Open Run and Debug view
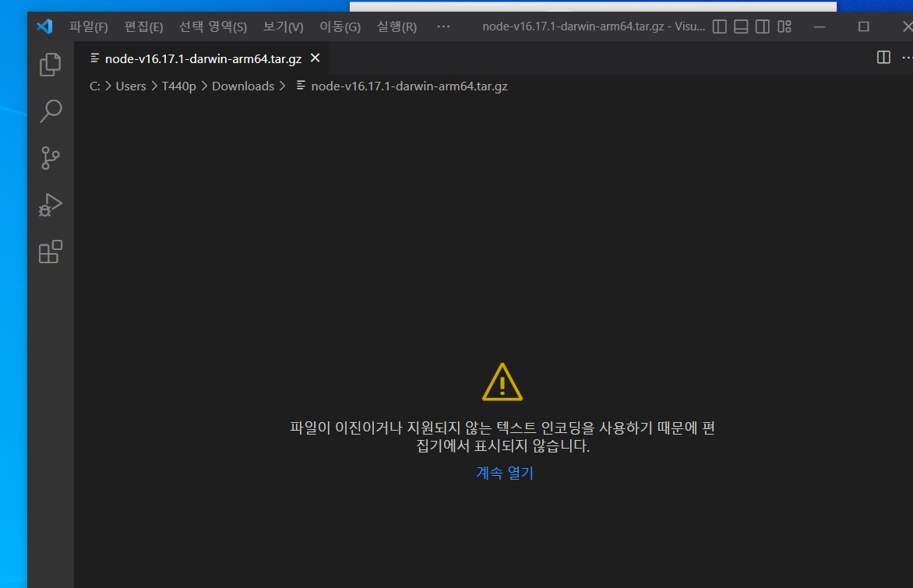Screen dimensions: 913x588 coord(50,205)
